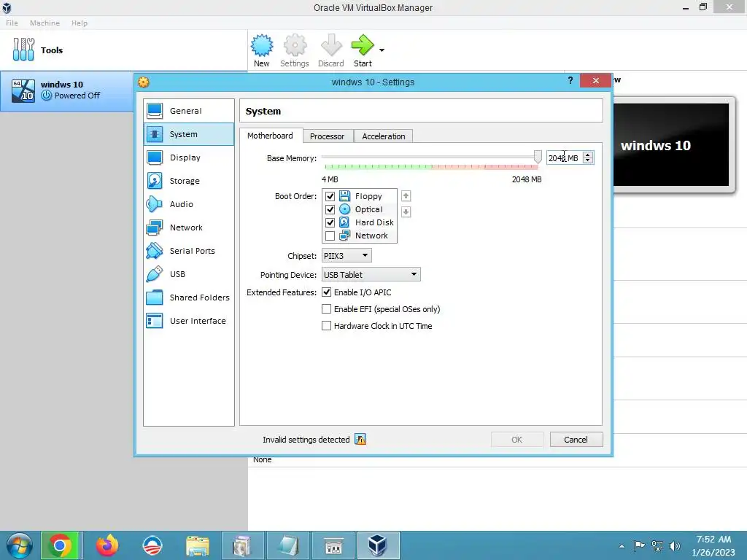747x560 pixels.
Task: Open the Machine menu
Action: coord(44,23)
